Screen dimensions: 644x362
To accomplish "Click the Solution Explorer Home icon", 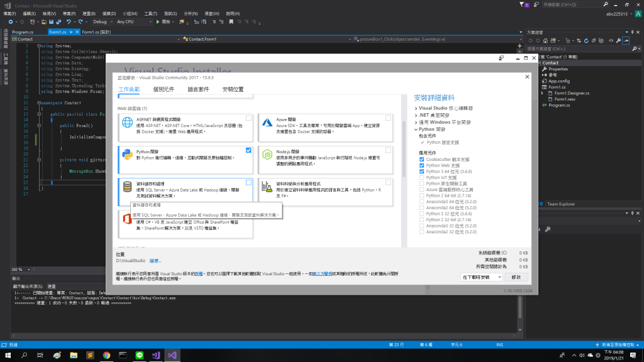I will point(545,41).
